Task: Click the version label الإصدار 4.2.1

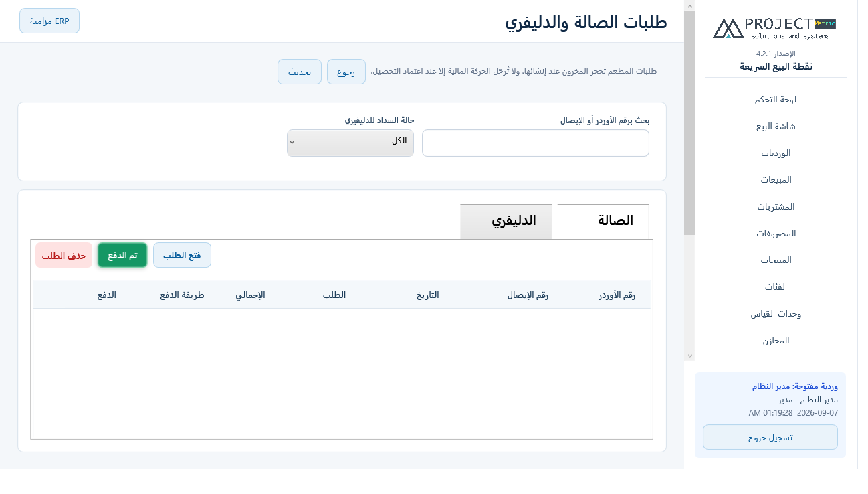Action: pos(776,53)
